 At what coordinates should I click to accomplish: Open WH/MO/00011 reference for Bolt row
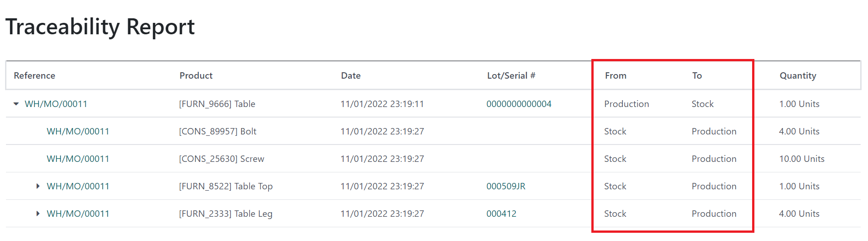(78, 131)
